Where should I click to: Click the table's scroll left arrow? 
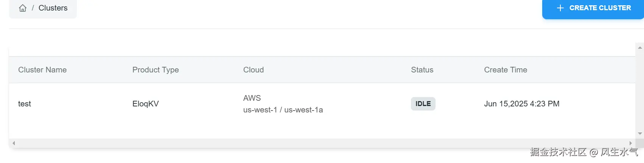pyautogui.click(x=14, y=143)
